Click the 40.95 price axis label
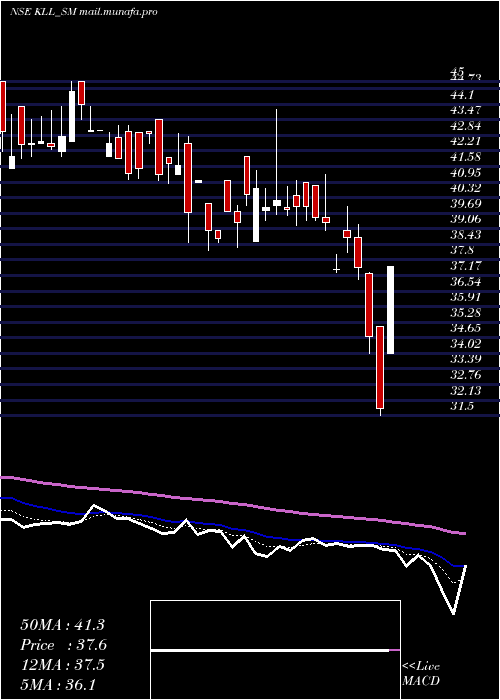The width and height of the screenshot is (500, 700). pyautogui.click(x=466, y=172)
